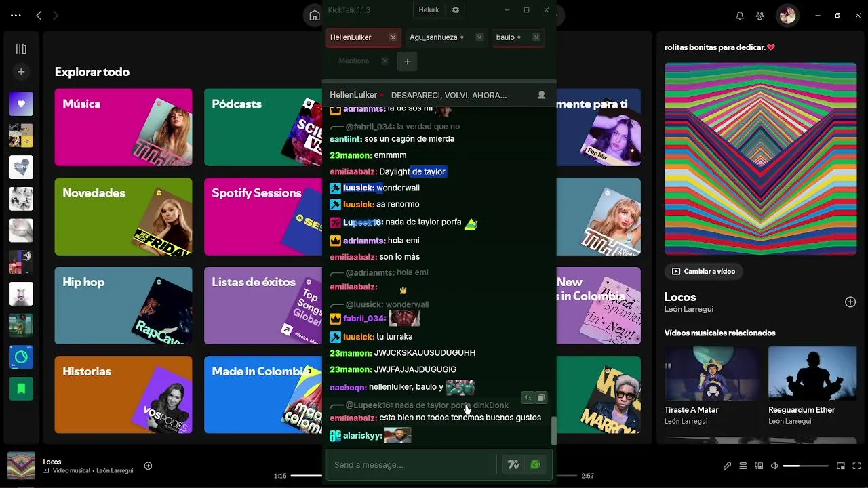
Task: Expand Your Library sidebar
Action: pyautogui.click(x=21, y=49)
